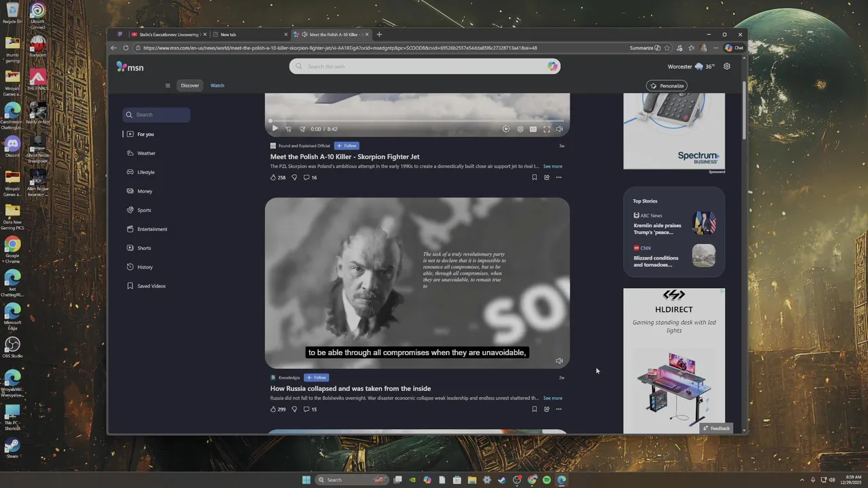Open a new browser tab
The width and height of the screenshot is (868, 488).
point(379,35)
